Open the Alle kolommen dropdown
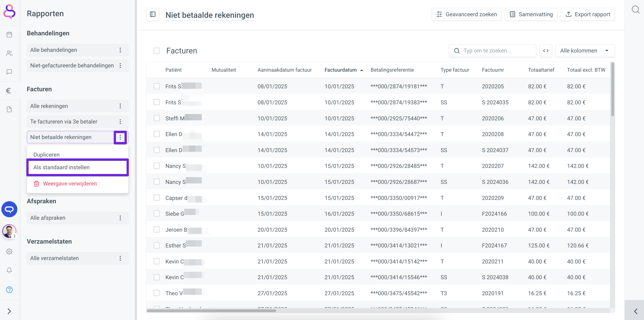Screen dimensions: 644x320 (x=585, y=50)
